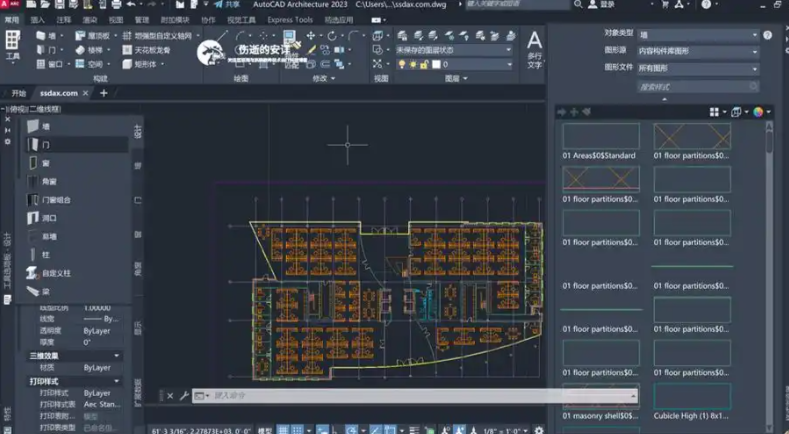Select the Cubicle High style thumbnail
The height and width of the screenshot is (434, 789).
coord(692,397)
